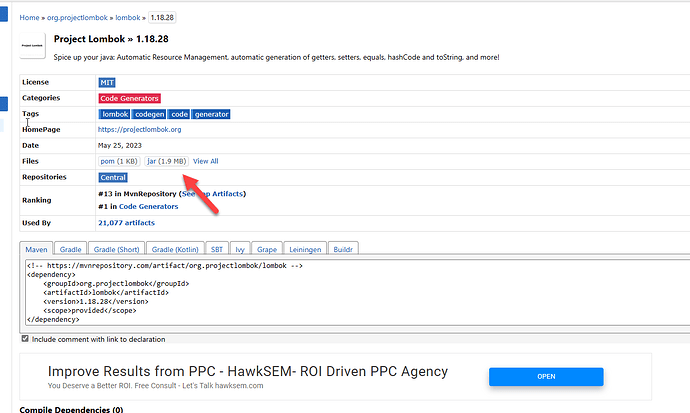Click inside the Maven dependency snippet box

(357, 292)
